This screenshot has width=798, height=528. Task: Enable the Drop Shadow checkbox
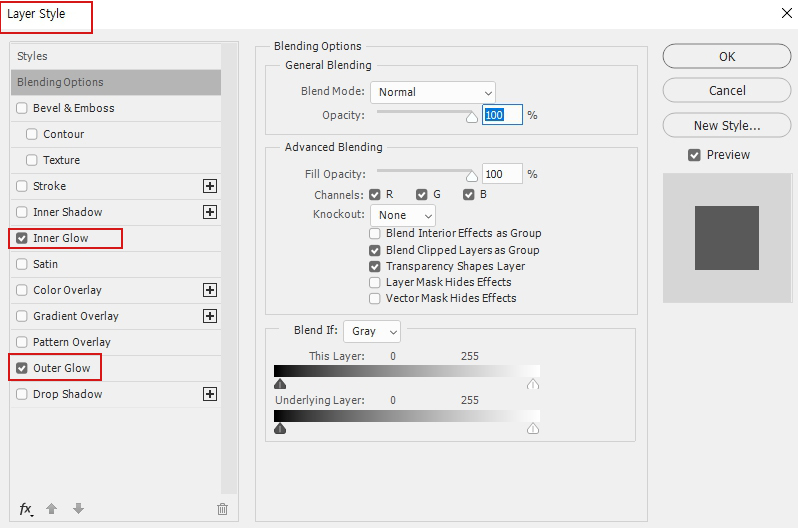click(x=21, y=394)
